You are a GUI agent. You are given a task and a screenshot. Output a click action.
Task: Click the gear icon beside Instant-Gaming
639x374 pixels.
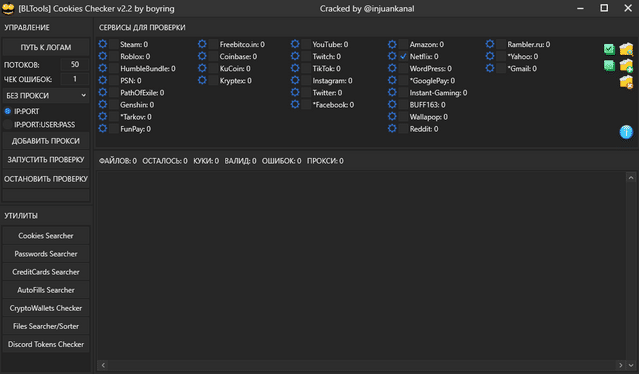[x=392, y=92]
